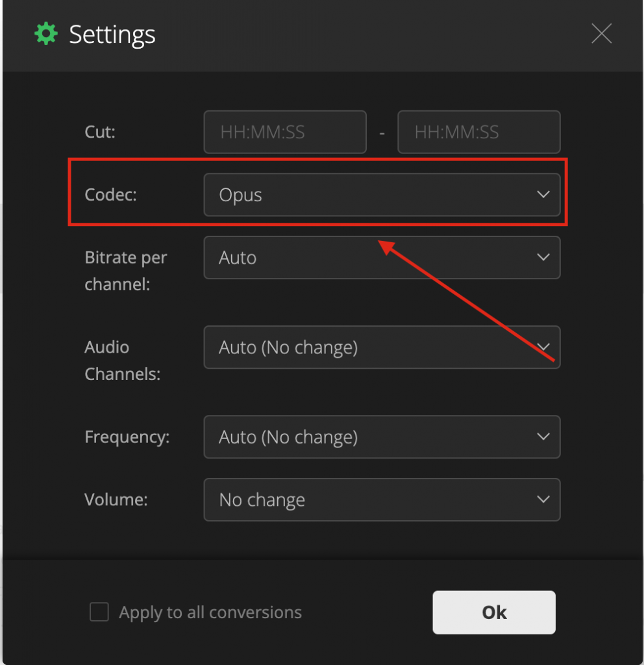Click the chevron arrow on the Volume selector
Screen dimensions: 644x665
[543, 499]
